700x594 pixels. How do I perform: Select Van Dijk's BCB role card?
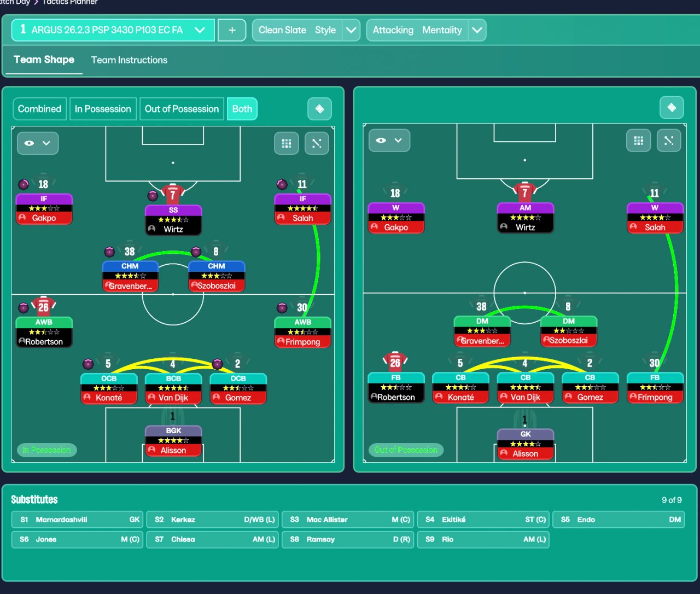[x=173, y=388]
